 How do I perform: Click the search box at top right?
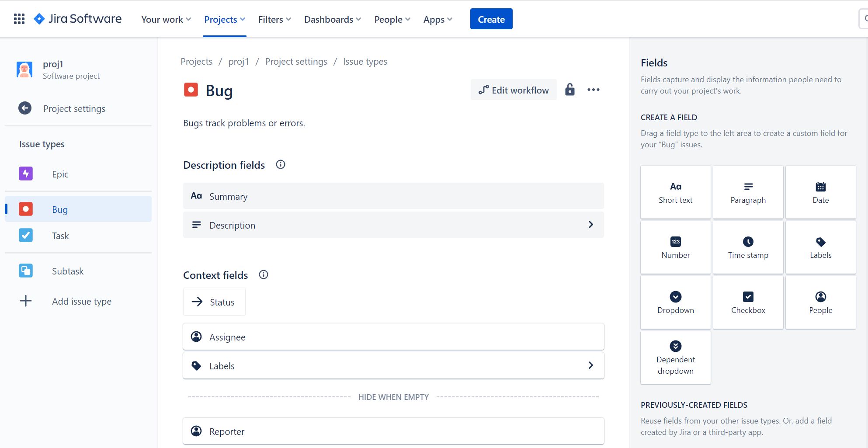864,19
